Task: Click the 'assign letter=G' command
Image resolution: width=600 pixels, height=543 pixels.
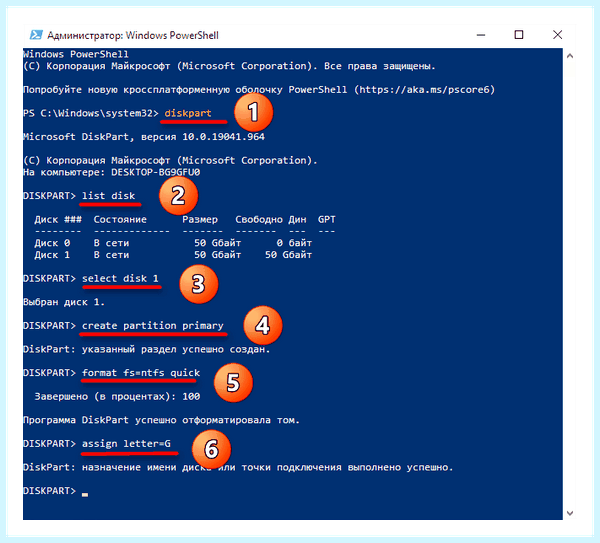Action: (126, 444)
